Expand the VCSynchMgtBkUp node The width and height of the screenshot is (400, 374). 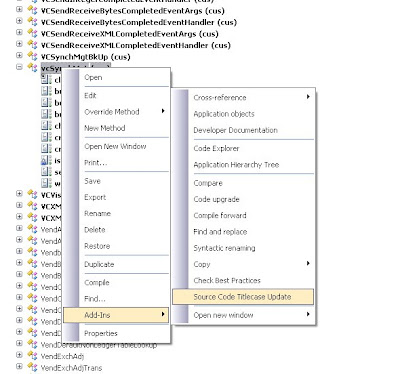click(x=19, y=55)
